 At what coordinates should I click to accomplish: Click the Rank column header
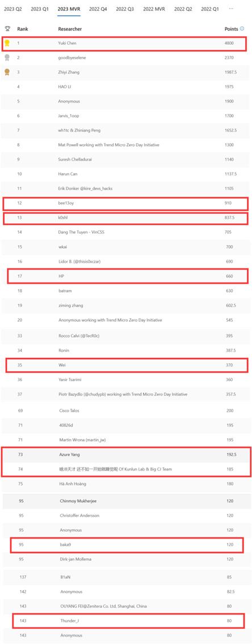tap(22, 29)
